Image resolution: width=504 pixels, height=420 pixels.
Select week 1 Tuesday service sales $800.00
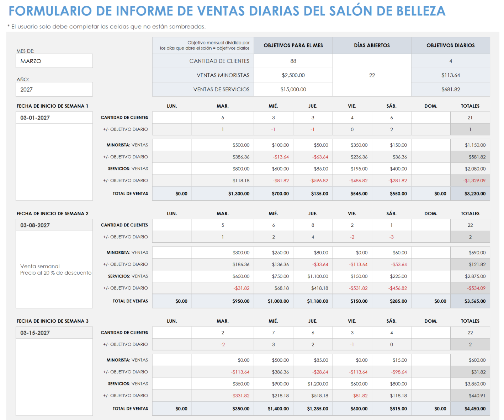223,169
